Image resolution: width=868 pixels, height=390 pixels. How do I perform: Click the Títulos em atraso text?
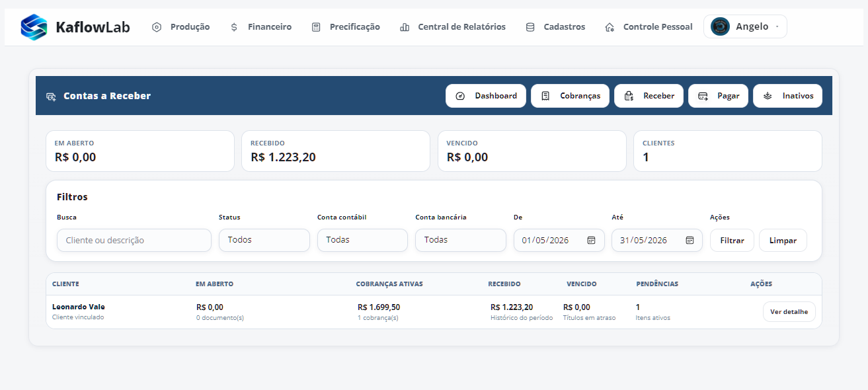(589, 318)
